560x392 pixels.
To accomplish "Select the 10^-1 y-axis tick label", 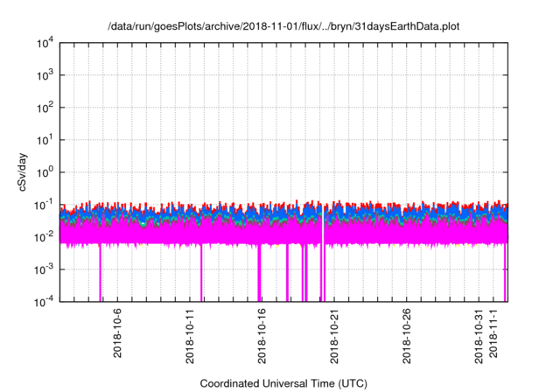I will (x=45, y=206).
